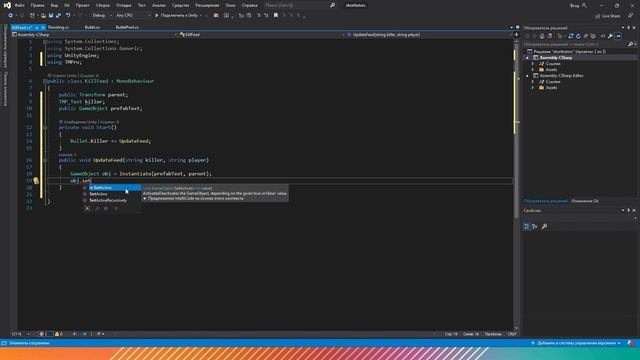Click the Alphabetical sort icon in Properties panel

[534, 227]
